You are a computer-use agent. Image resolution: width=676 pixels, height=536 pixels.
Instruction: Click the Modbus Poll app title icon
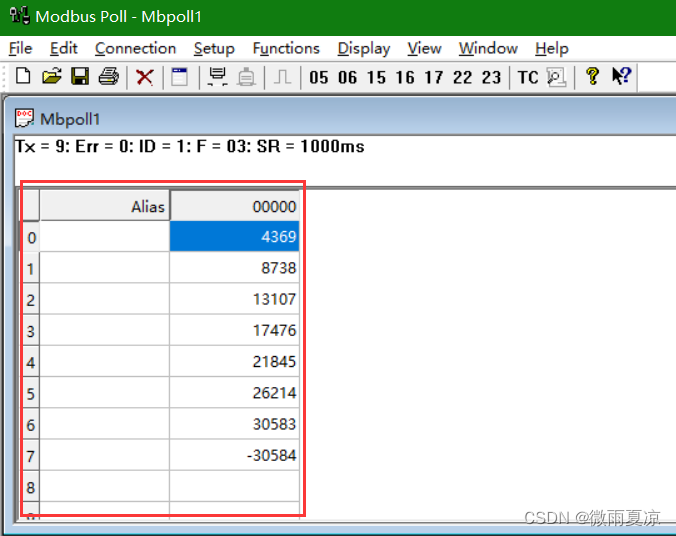[x=20, y=16]
